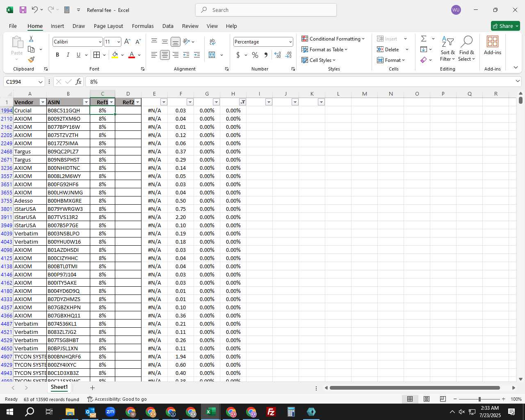Click the Cut scissors icon

pos(31,39)
